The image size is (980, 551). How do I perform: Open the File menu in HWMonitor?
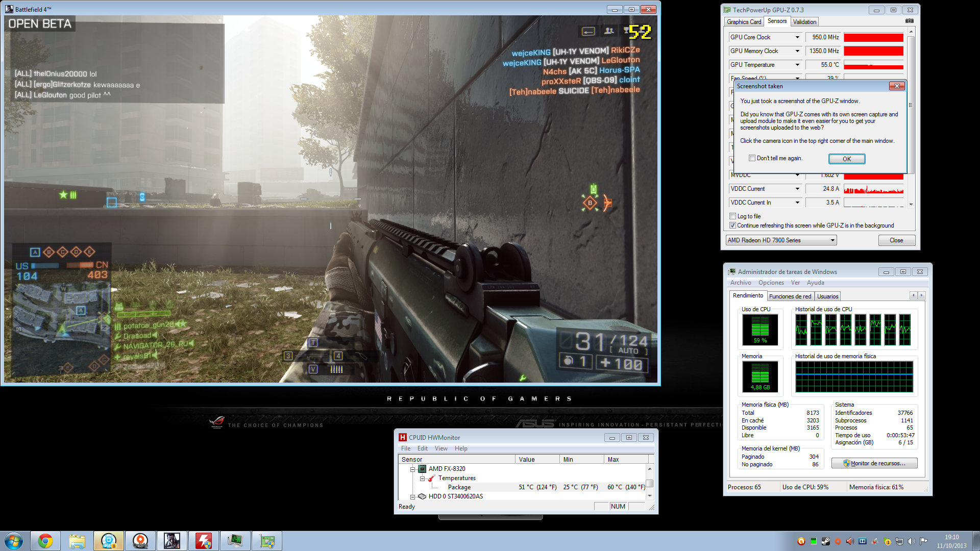(x=406, y=448)
